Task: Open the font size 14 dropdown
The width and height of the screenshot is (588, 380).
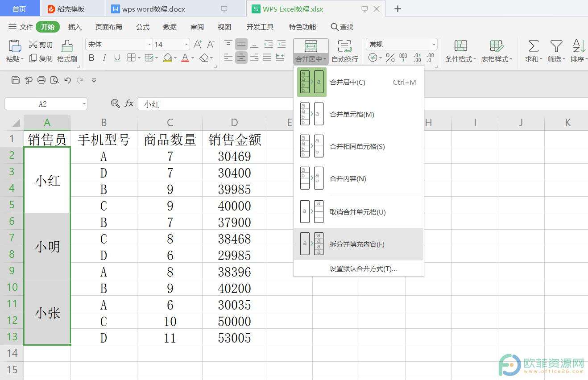Action: tap(186, 44)
